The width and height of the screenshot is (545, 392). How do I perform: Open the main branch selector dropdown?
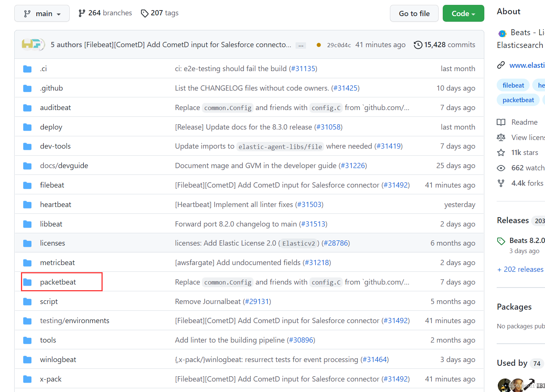tap(42, 13)
